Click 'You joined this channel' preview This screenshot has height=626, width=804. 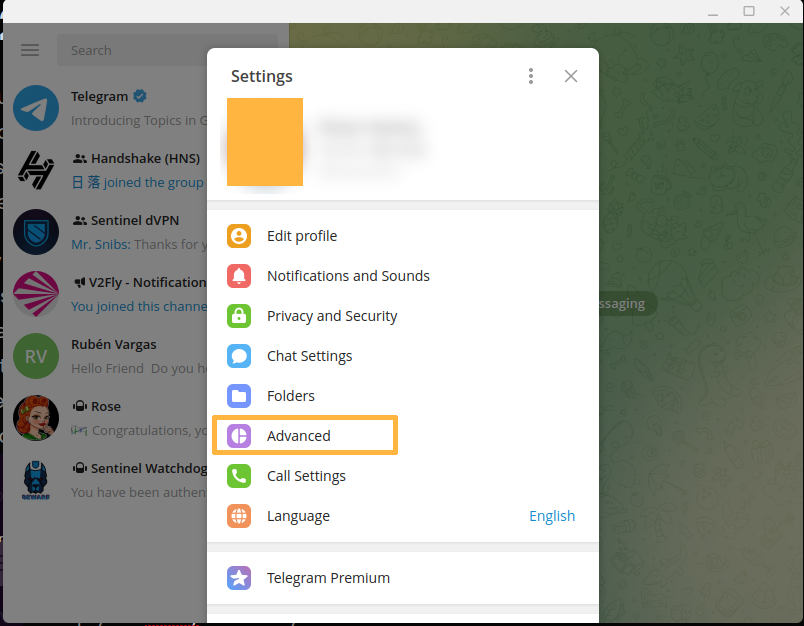pyautogui.click(x=139, y=307)
